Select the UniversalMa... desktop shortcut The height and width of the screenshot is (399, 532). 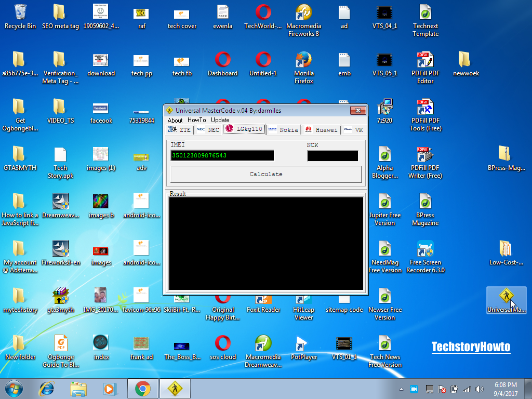[x=506, y=300]
